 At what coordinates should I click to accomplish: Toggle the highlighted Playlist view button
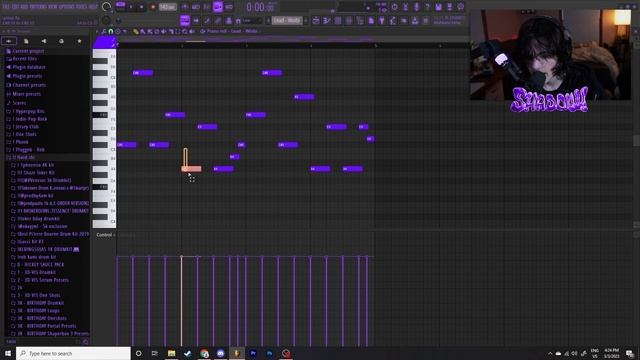tap(185, 20)
